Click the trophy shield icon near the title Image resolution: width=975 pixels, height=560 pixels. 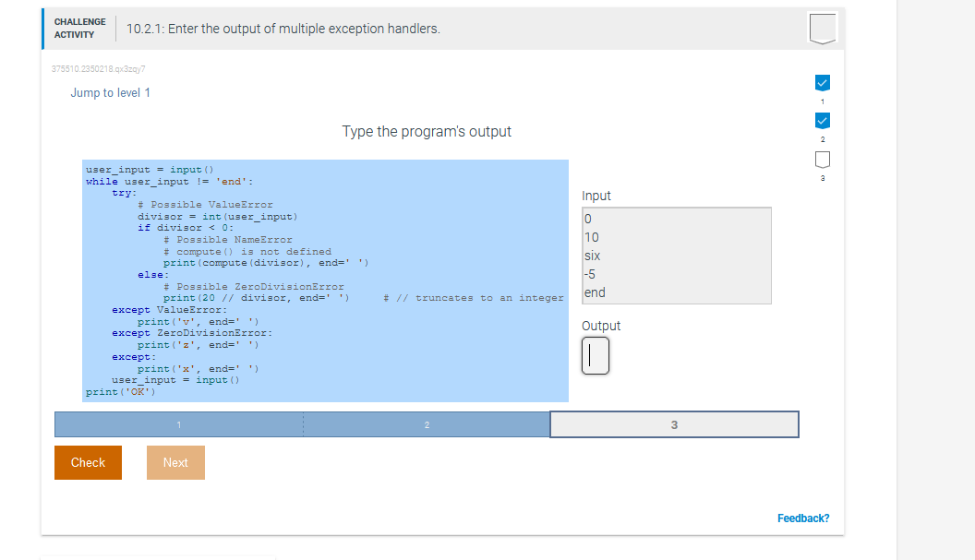[x=821, y=29]
